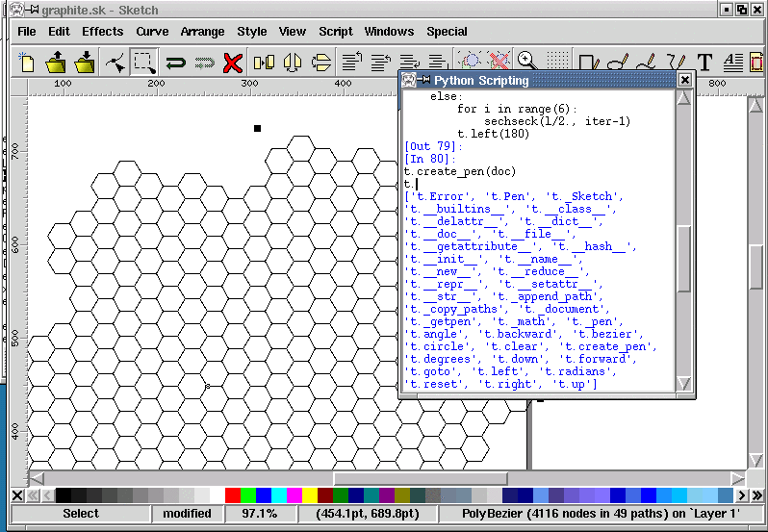Open the Special menu
The image size is (768, 532).
(447, 32)
